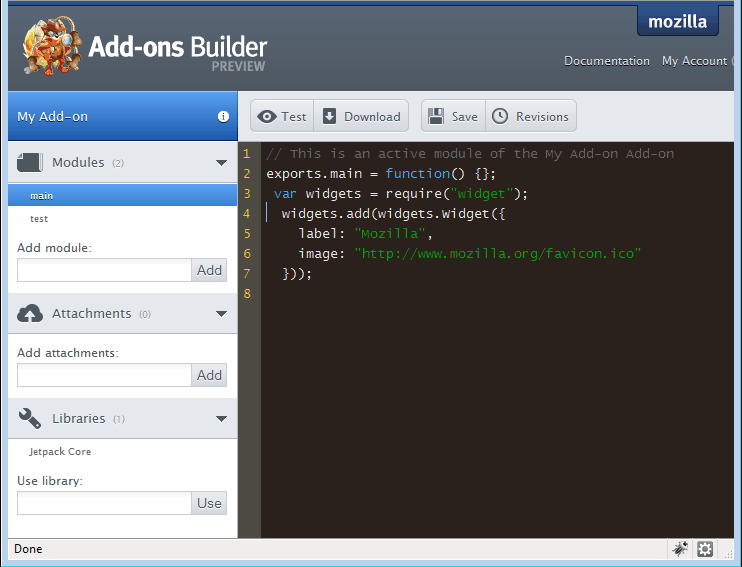Click the 'Done' status bar text
Viewport: 742px width, 567px height.
(x=28, y=549)
